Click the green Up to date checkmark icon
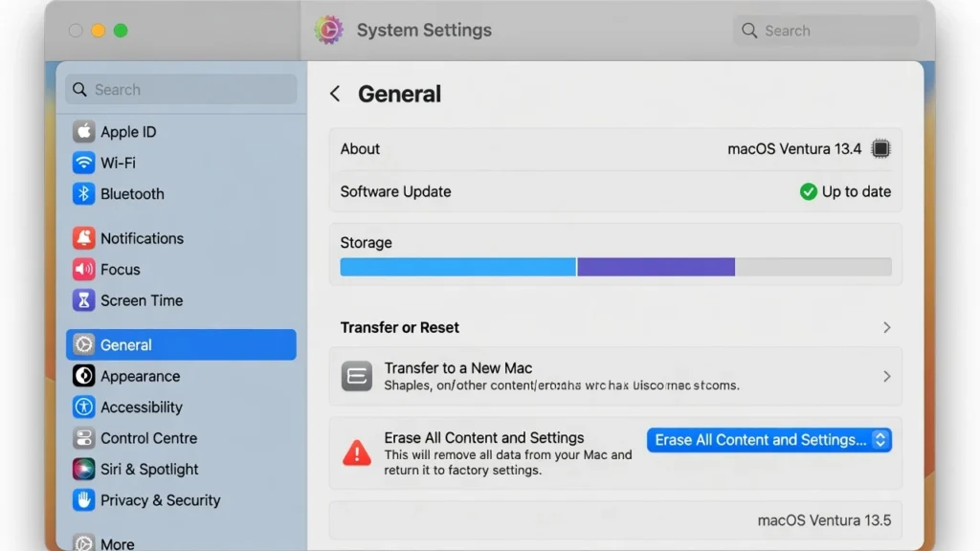The image size is (980, 551). coord(808,191)
